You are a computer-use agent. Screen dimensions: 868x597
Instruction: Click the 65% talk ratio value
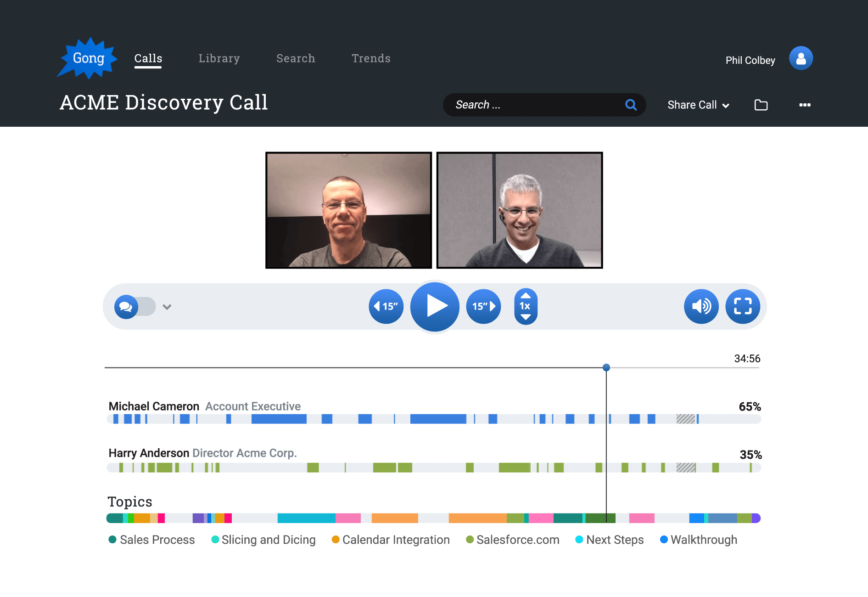pos(750,407)
